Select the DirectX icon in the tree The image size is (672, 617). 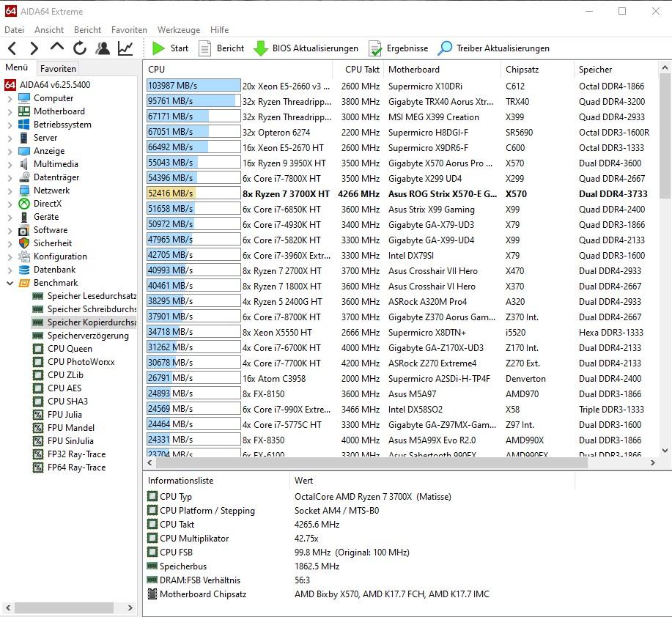click(x=24, y=204)
